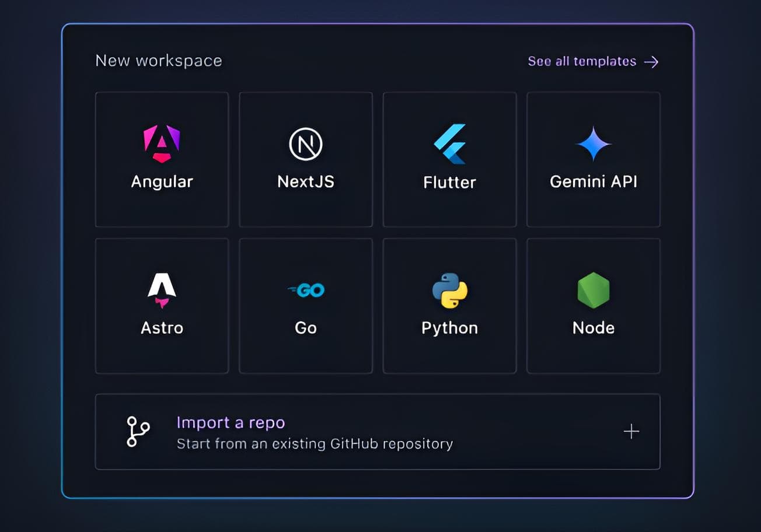The height and width of the screenshot is (532, 761).
Task: Pick the Gemini API template label
Action: pos(593,182)
